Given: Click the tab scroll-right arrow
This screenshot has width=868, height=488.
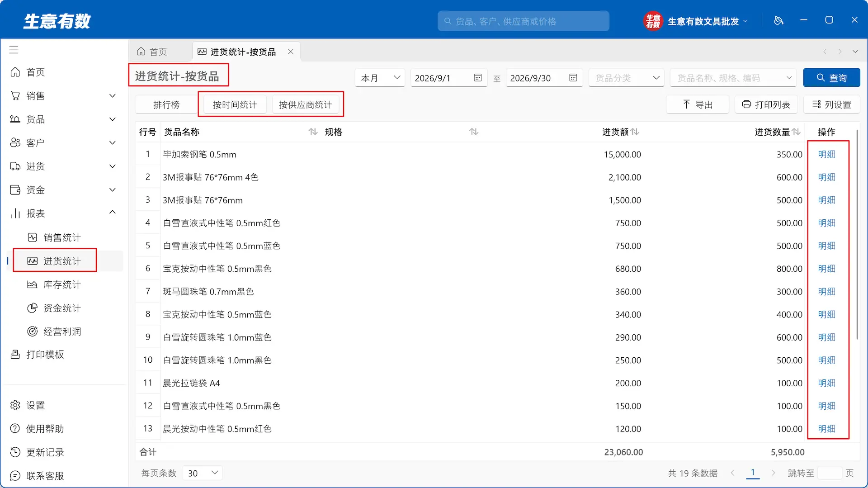Looking at the screenshot, I should (840, 52).
